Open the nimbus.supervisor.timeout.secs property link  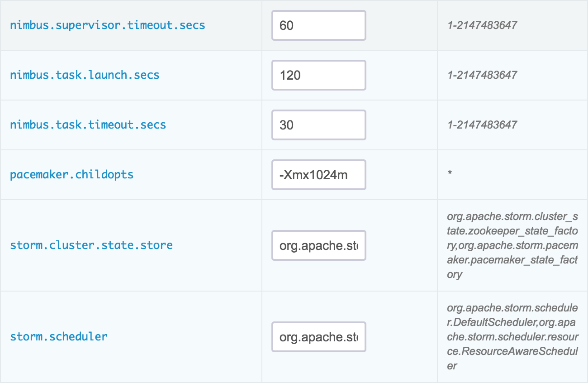click(108, 25)
